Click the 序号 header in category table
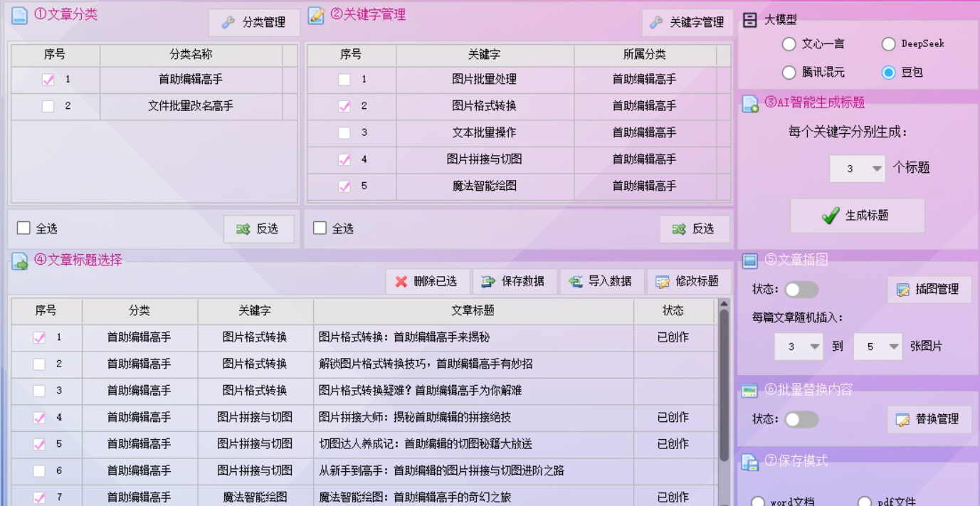This screenshot has height=506, width=980. [55, 55]
